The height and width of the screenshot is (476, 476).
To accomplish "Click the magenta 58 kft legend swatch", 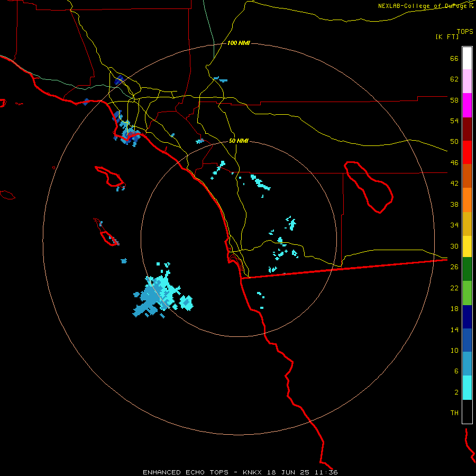I will 467,105.
